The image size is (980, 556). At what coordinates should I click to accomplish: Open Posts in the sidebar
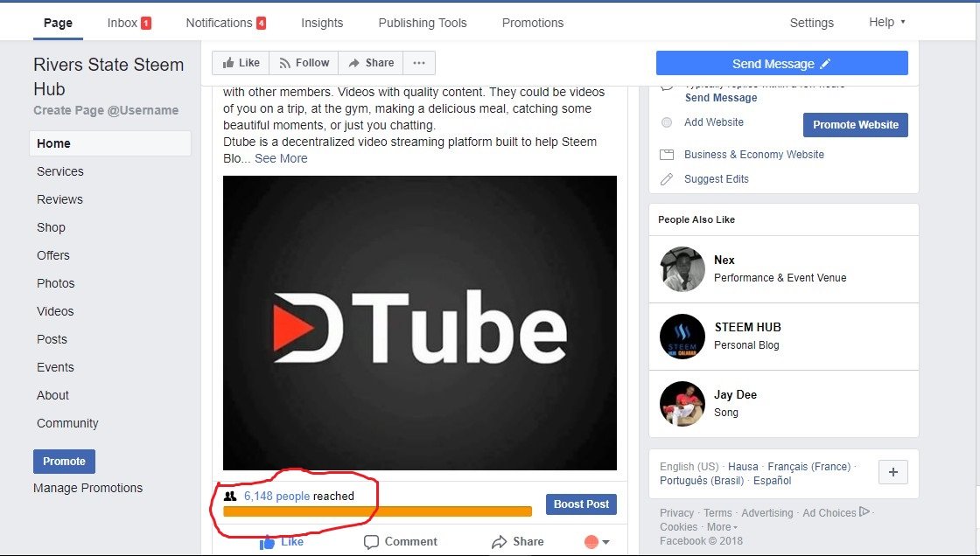click(52, 339)
